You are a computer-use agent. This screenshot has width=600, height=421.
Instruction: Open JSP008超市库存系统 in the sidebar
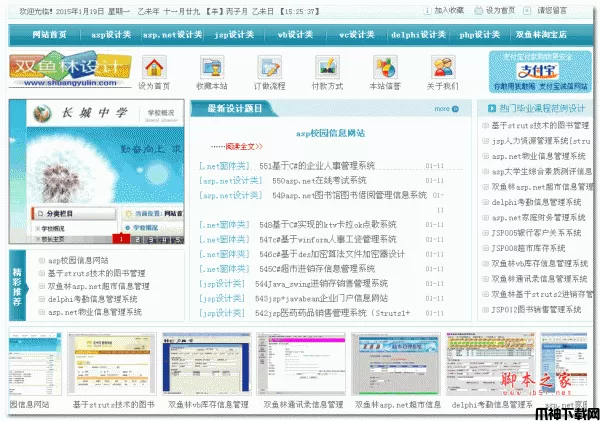click(528, 248)
